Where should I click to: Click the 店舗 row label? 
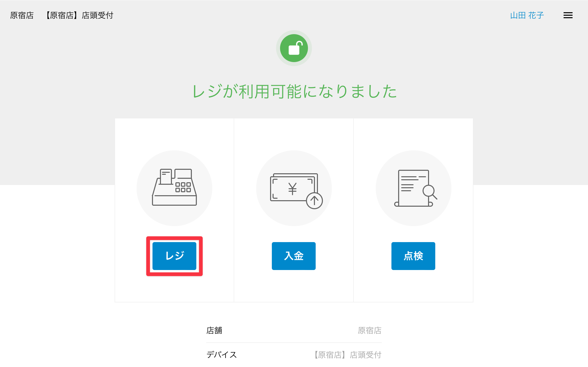pyautogui.click(x=214, y=330)
